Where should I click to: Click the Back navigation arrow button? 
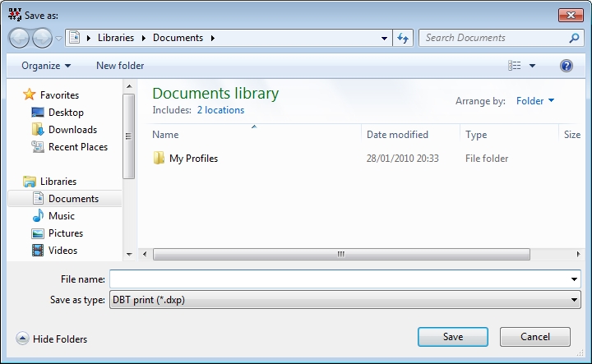20,38
